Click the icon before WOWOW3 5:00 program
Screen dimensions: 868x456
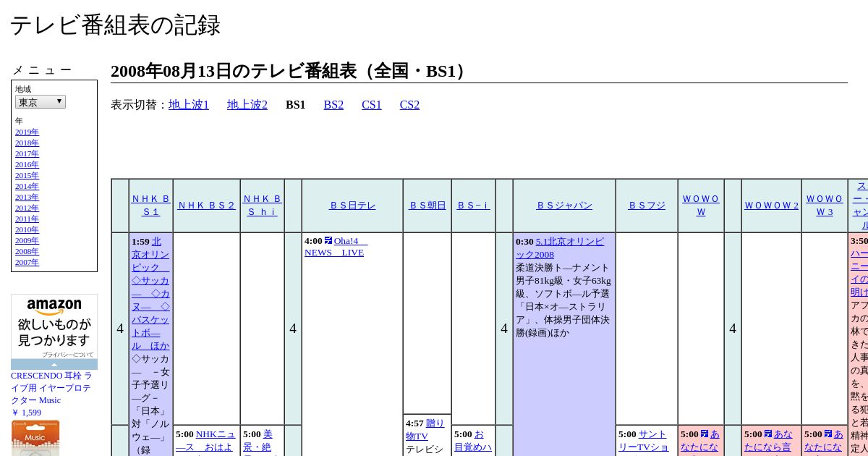(828, 434)
